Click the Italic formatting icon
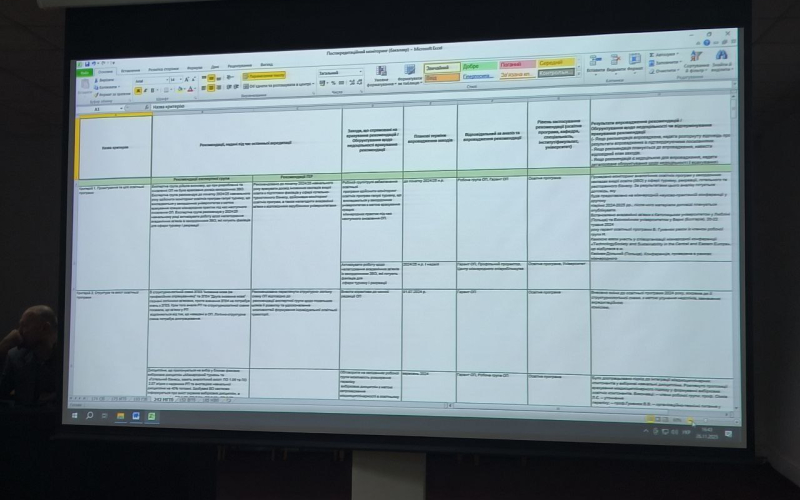800x500 pixels. coord(146,90)
